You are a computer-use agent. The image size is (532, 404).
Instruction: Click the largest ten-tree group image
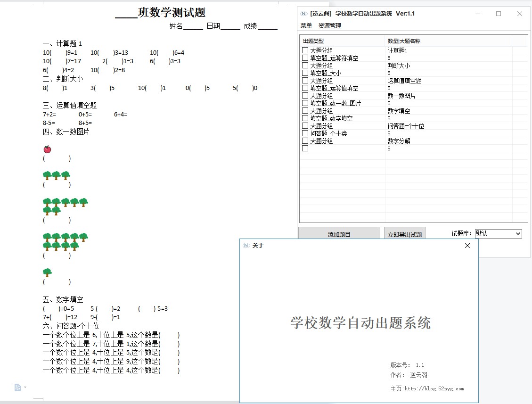[x=65, y=242]
